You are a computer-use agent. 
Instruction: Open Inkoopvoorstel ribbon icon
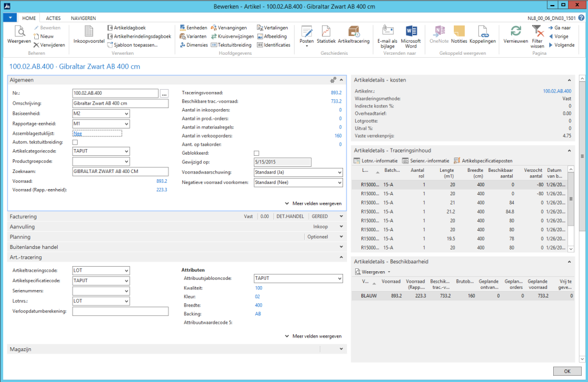tap(89, 35)
